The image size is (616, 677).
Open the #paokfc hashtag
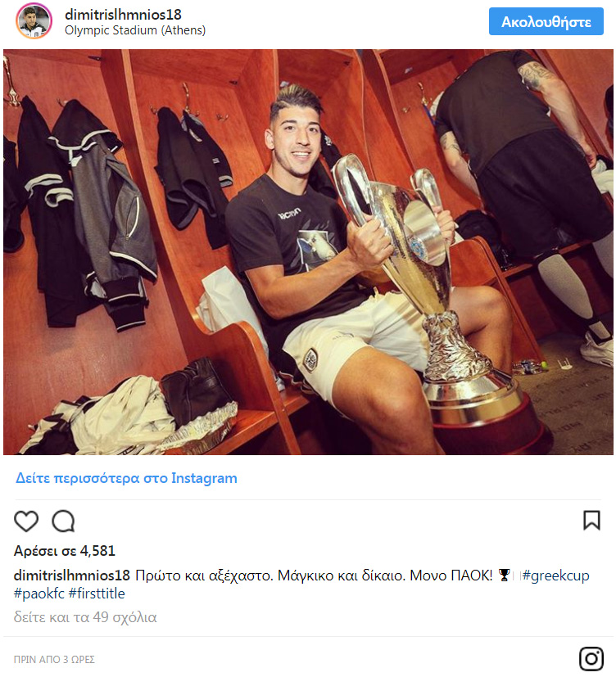click(39, 594)
